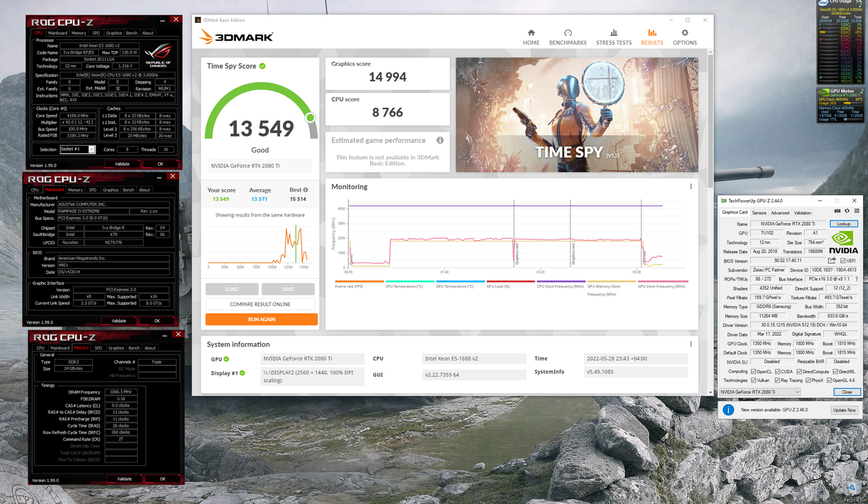Toggle the PhysX checkbox in GPU-Z
Screen dimensions: 868x504
point(808,380)
